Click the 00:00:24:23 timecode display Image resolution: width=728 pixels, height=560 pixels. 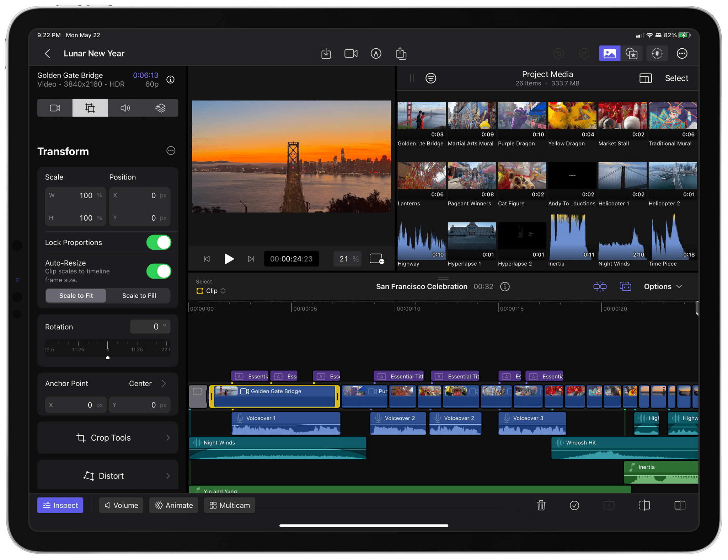(291, 259)
